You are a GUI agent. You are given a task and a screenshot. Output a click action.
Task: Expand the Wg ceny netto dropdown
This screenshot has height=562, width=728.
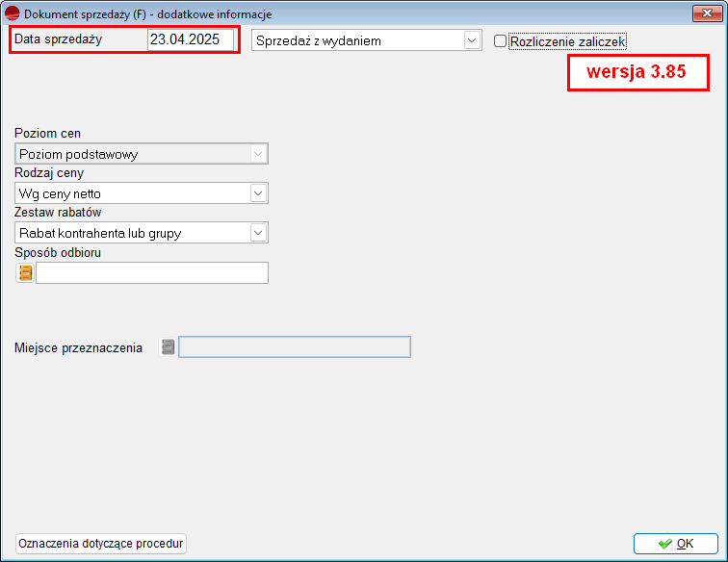(x=257, y=193)
